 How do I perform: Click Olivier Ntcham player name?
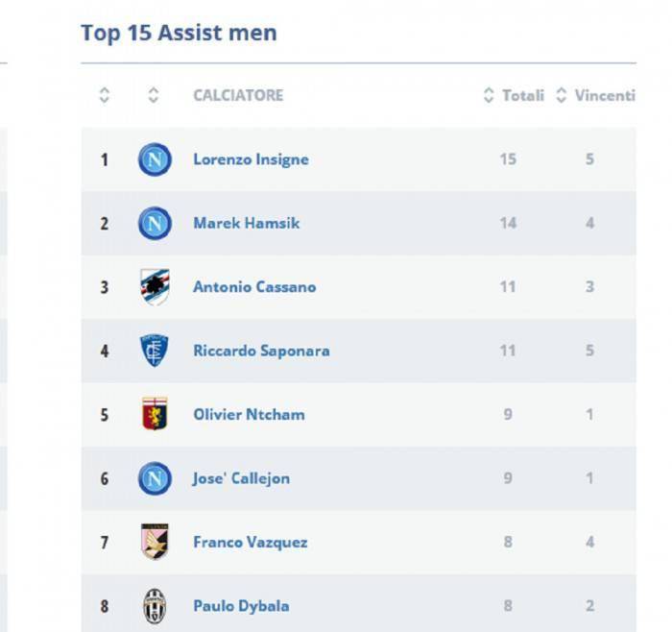(x=249, y=415)
